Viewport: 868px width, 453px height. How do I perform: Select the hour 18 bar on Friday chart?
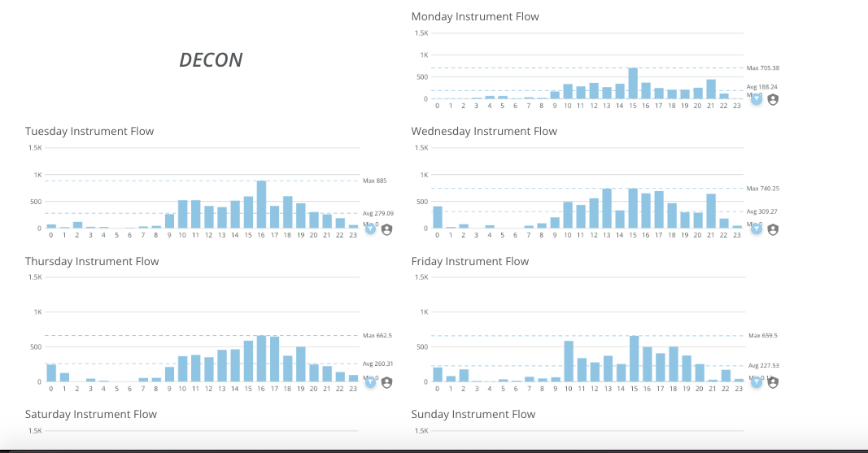point(673,364)
